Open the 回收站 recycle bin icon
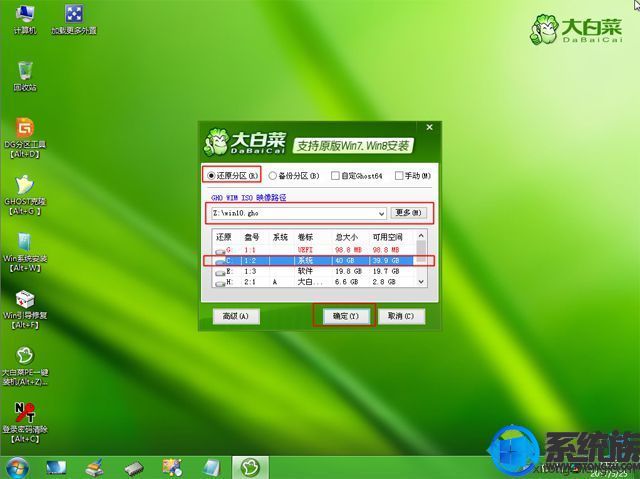 click(x=25, y=76)
